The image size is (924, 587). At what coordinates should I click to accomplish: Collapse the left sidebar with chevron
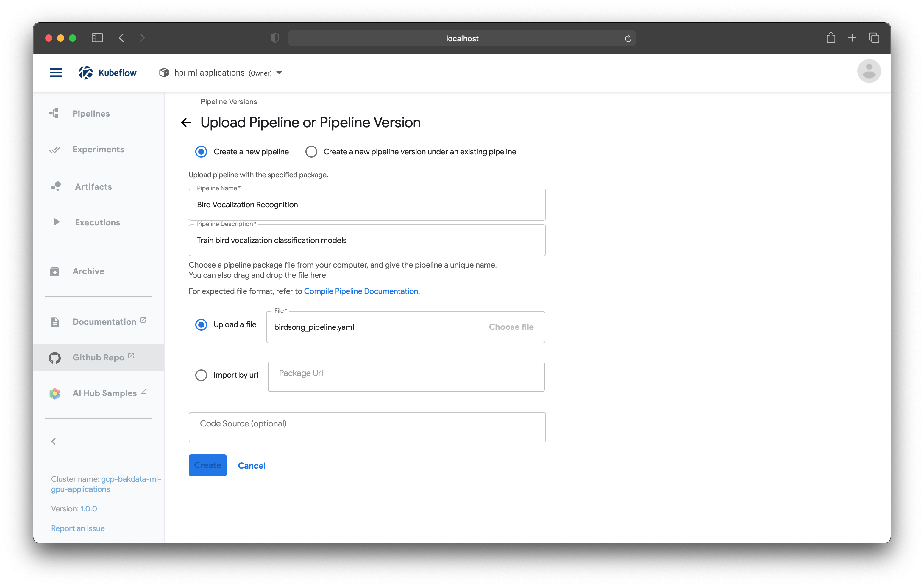coord(54,441)
